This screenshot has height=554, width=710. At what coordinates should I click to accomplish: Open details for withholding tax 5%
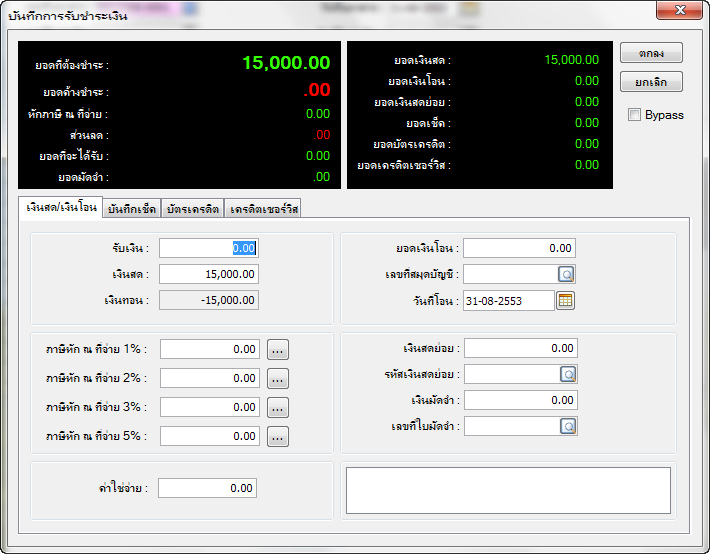click(278, 437)
